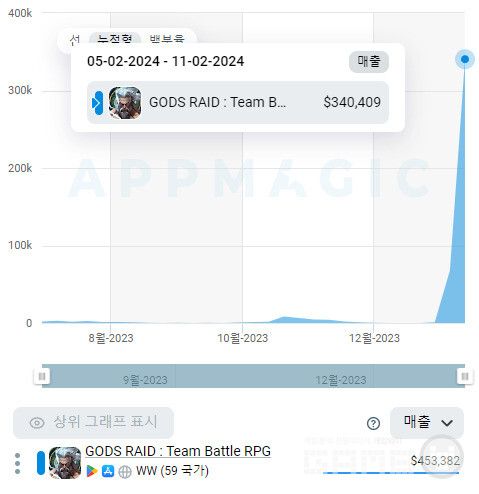Click the 400k y-axis label
Image resolution: width=479 pixels, height=494 pixels.
[x=20, y=13]
